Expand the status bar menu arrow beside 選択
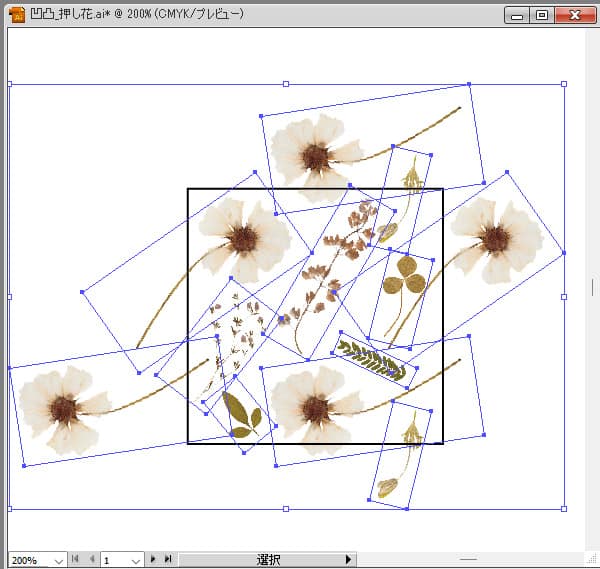 348,560
